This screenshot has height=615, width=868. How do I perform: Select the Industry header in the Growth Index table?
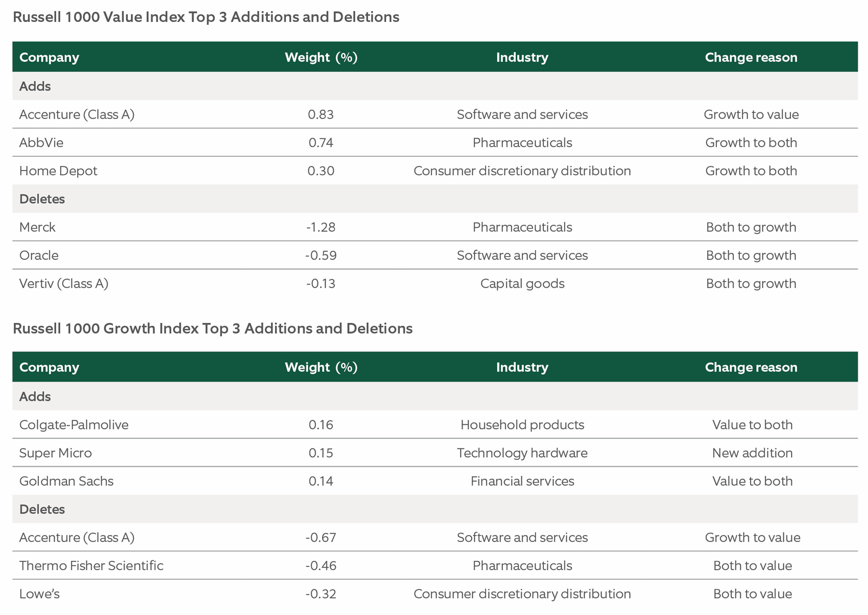pyautogui.click(x=522, y=367)
